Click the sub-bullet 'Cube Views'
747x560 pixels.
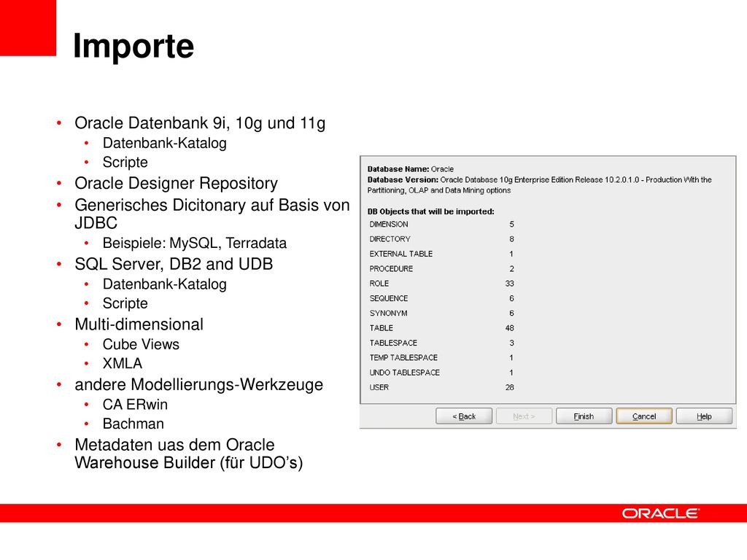pos(141,344)
